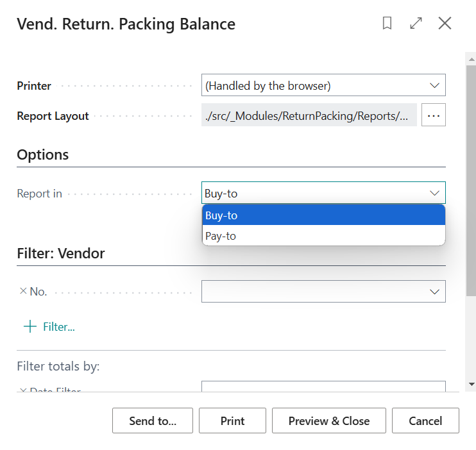Click the Report Layout path field
This screenshot has height=450, width=476.
(x=309, y=115)
